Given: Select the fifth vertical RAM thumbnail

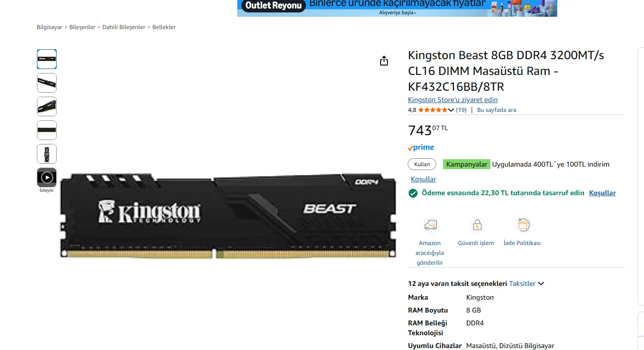Looking at the screenshot, I should [x=47, y=154].
